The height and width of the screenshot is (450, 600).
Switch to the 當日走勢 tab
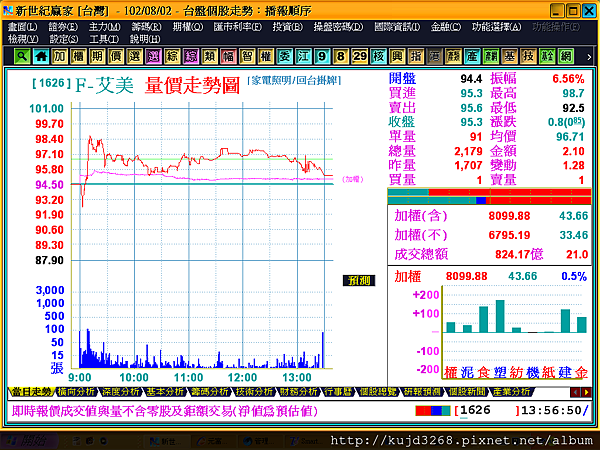click(31, 392)
